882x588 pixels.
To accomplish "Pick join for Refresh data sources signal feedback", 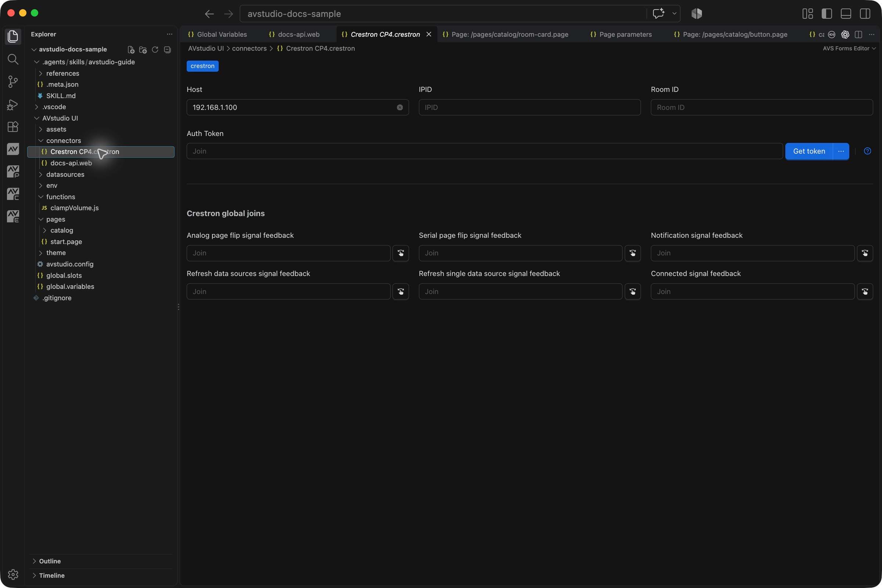I will coord(401,291).
